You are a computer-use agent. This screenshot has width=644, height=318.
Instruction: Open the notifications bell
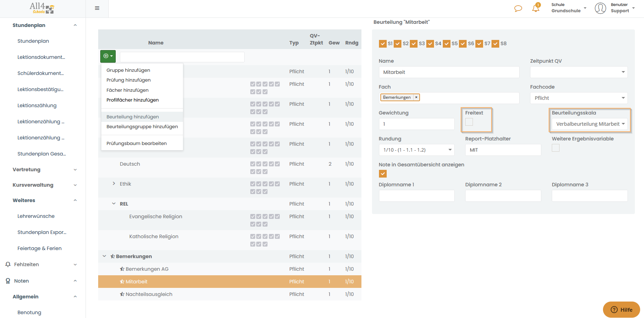(x=536, y=8)
